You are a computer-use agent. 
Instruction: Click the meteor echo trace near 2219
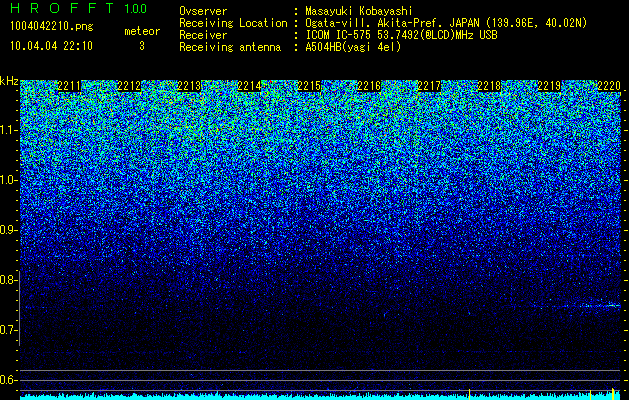(578, 306)
